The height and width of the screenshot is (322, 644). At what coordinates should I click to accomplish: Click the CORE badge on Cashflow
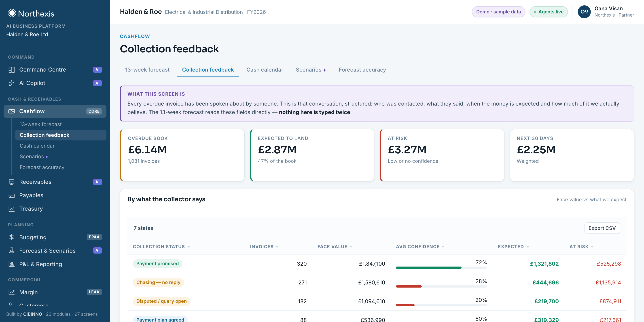[x=94, y=111]
